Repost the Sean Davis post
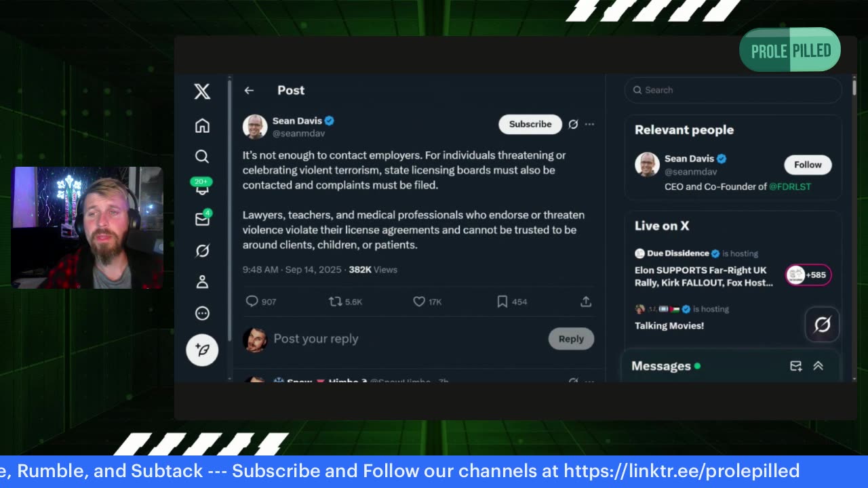This screenshot has height=488, width=868. [x=335, y=302]
